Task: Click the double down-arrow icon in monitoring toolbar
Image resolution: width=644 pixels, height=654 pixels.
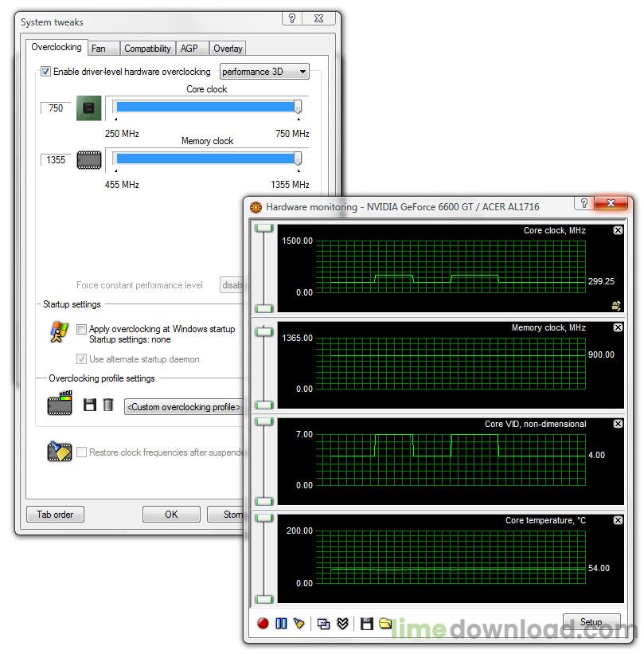Action: point(342,624)
